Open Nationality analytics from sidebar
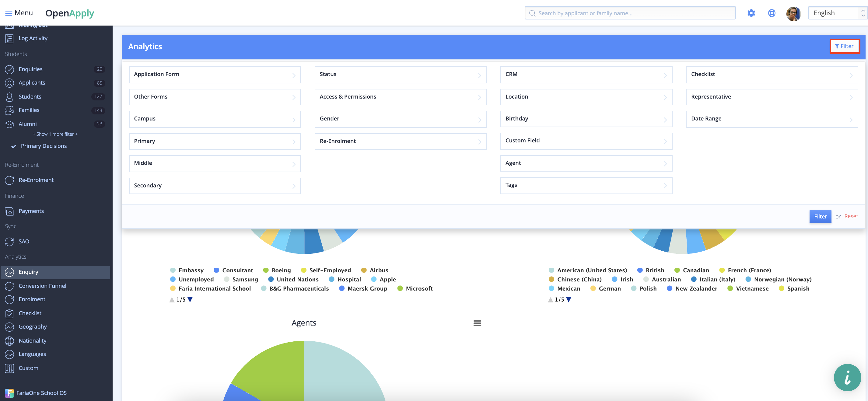 point(32,341)
